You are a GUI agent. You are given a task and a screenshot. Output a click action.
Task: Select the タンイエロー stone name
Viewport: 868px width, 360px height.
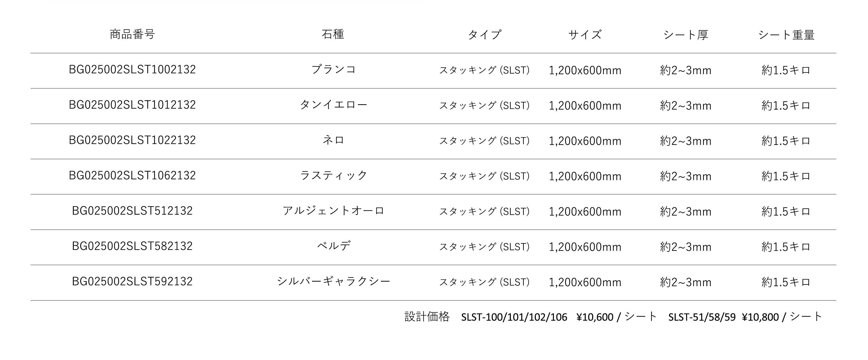pos(333,105)
